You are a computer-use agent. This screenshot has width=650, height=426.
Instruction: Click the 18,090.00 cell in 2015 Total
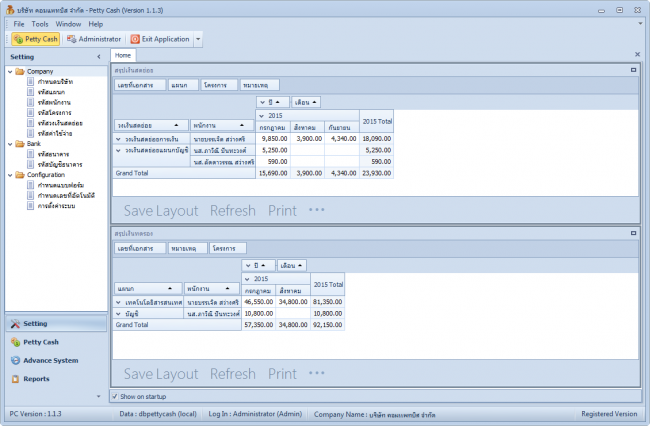tap(376, 139)
